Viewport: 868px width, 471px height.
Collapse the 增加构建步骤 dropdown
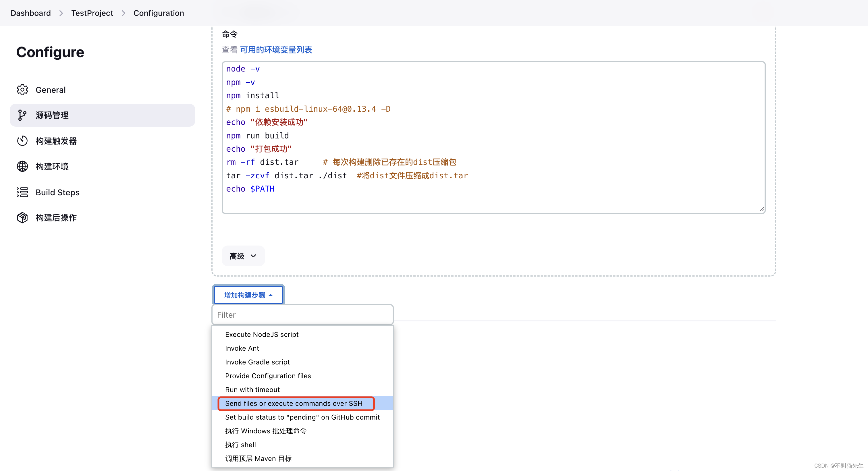click(248, 295)
